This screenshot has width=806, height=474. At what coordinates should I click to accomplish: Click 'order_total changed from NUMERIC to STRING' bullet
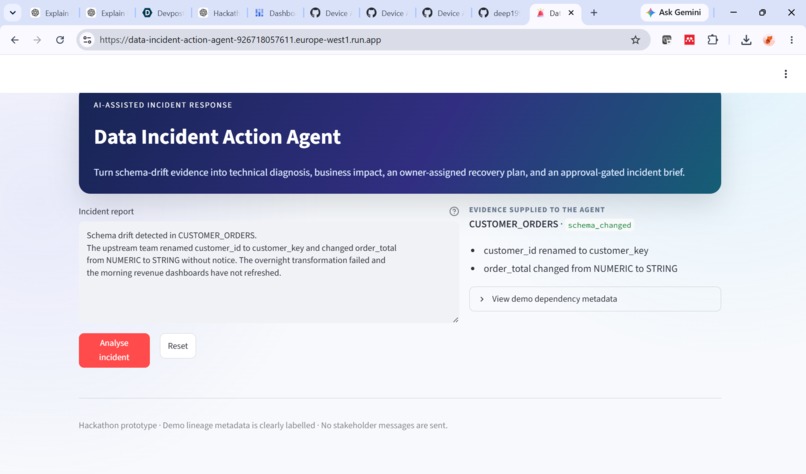click(x=580, y=268)
